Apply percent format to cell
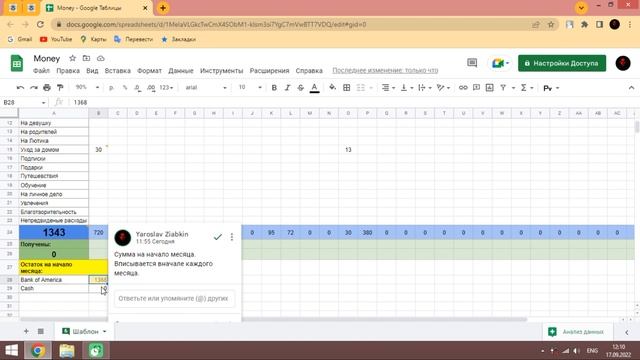Screen dimensions: 640x360 click(x=124, y=88)
